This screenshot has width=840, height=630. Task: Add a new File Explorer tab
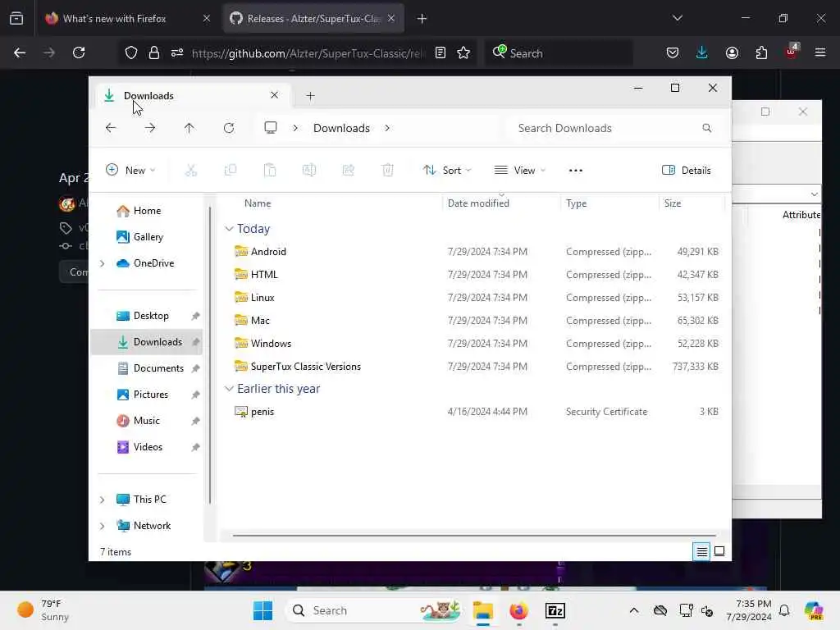310,95
